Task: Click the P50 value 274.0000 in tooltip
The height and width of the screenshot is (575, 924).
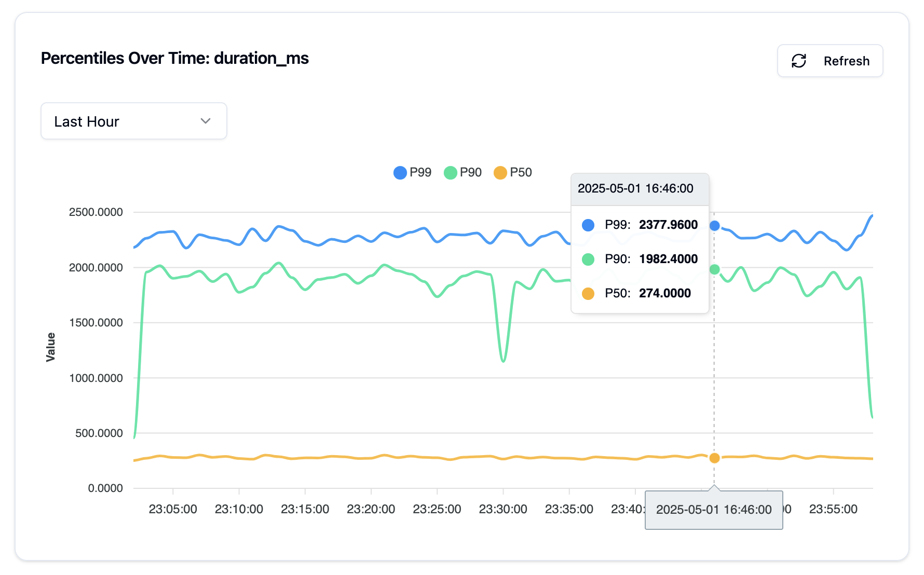Action: tap(664, 293)
